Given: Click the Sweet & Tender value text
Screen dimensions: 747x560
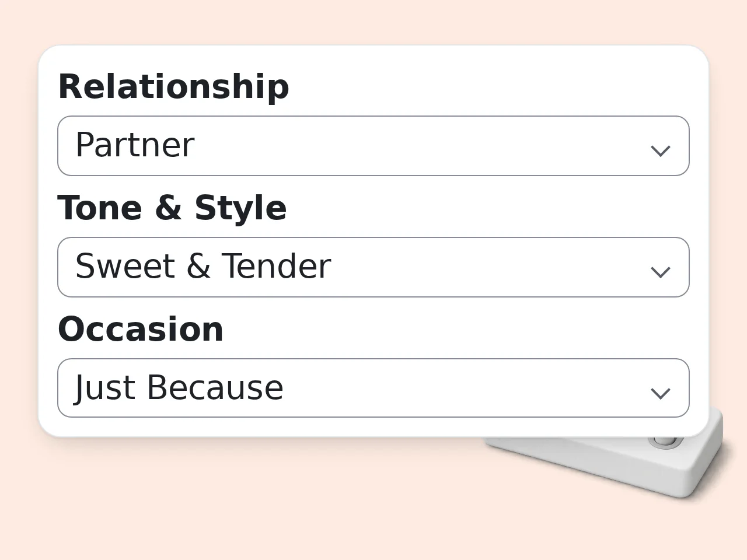Looking at the screenshot, I should click(203, 267).
